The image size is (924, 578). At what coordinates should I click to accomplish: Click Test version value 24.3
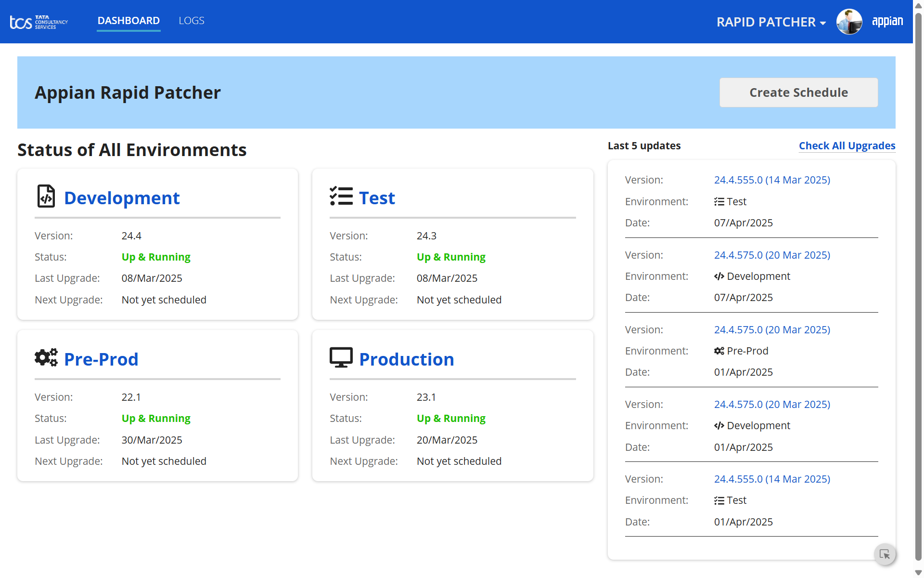426,236
